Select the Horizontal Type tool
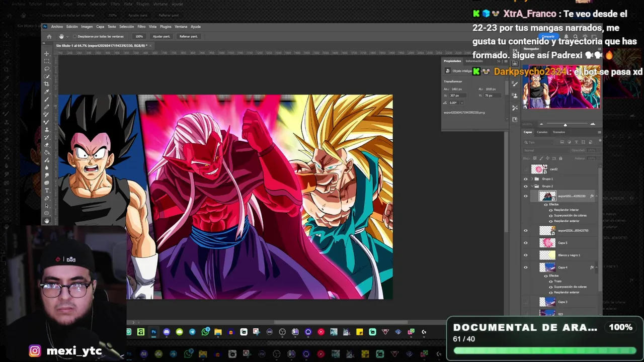 click(47, 191)
